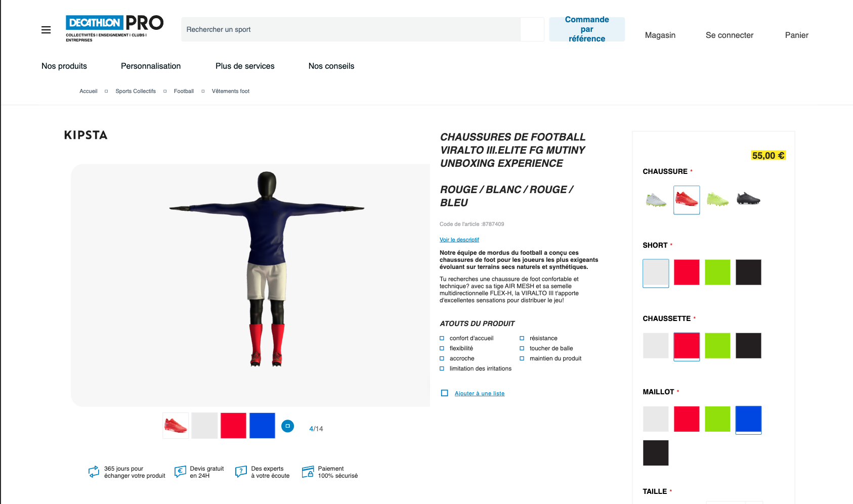Screen dimensions: 853x504
Task: Select the red maillot color swatch
Action: pos(687,419)
